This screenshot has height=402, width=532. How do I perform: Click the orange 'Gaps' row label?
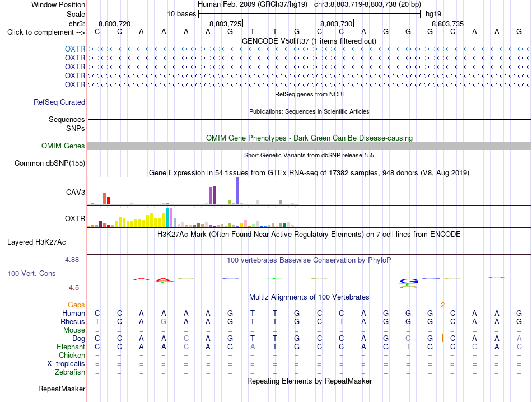[76, 305]
